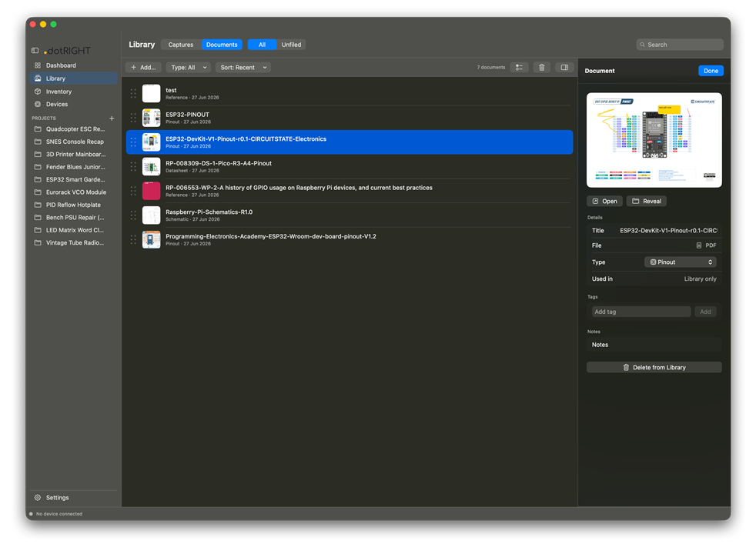Viewport: 756px width, 554px height.
Task: Click the Add... button
Action: (x=143, y=68)
